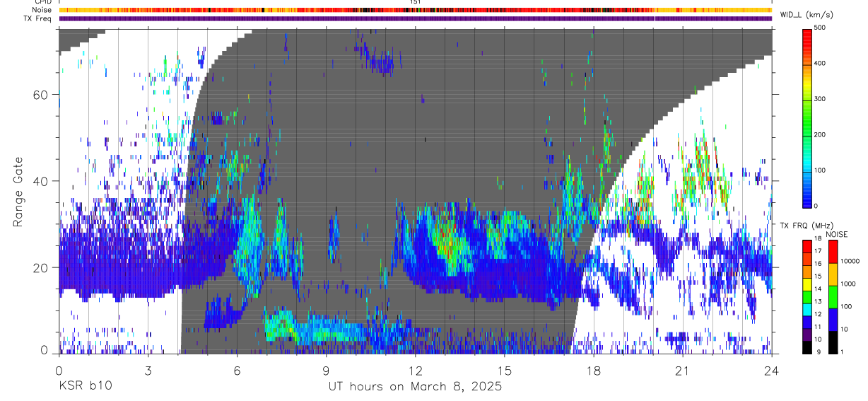
Task: Click the '14' tick on TX FRQ legend
Action: pyautogui.click(x=818, y=289)
